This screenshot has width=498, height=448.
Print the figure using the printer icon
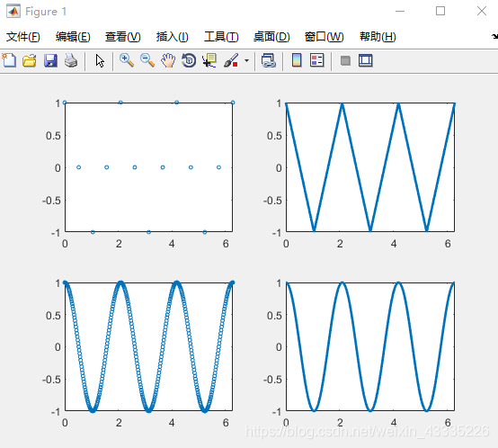71,60
